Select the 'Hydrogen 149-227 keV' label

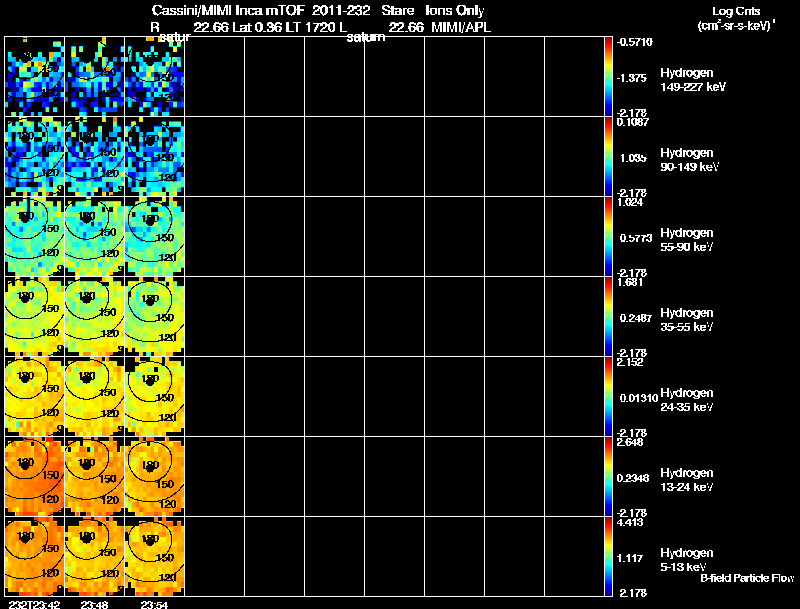tap(692, 80)
